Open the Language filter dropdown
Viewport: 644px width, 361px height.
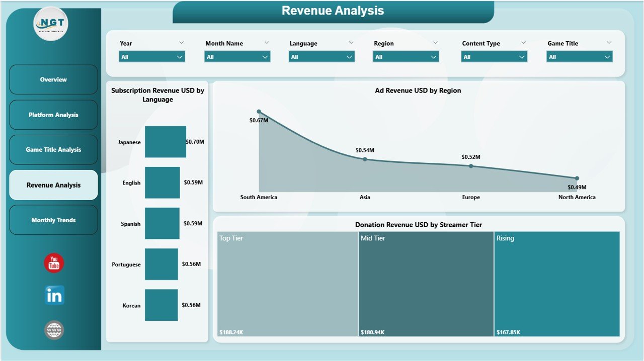pyautogui.click(x=321, y=56)
